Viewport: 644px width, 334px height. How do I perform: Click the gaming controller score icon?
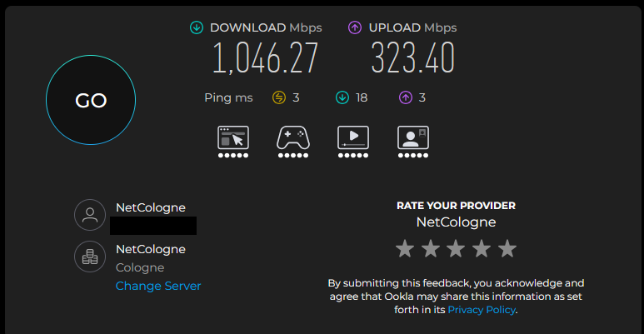click(292, 142)
